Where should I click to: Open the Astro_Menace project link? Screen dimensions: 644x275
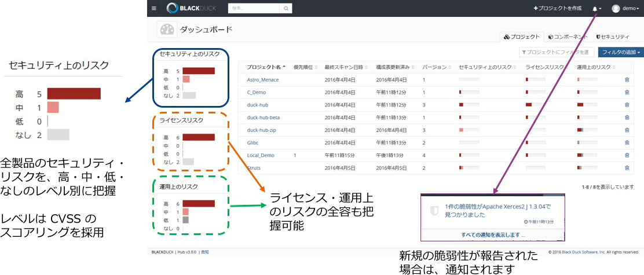pos(263,80)
